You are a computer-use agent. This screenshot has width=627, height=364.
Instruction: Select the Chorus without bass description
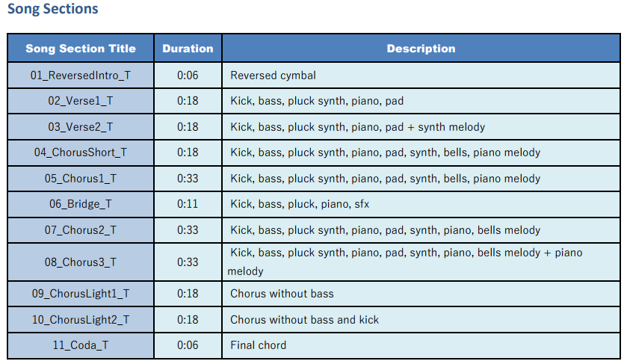click(282, 294)
